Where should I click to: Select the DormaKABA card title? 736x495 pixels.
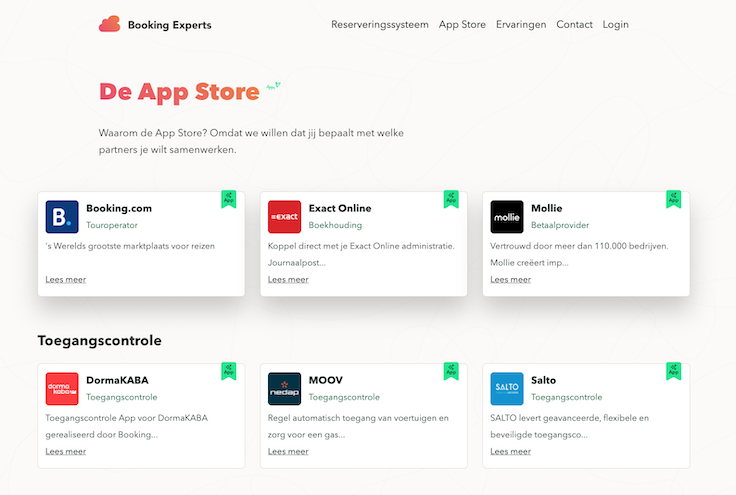click(x=117, y=380)
